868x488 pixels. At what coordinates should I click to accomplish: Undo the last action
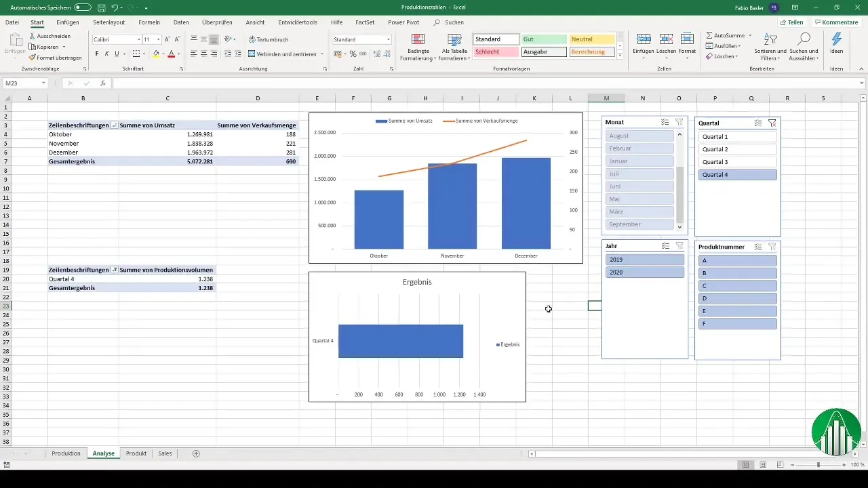point(115,7)
